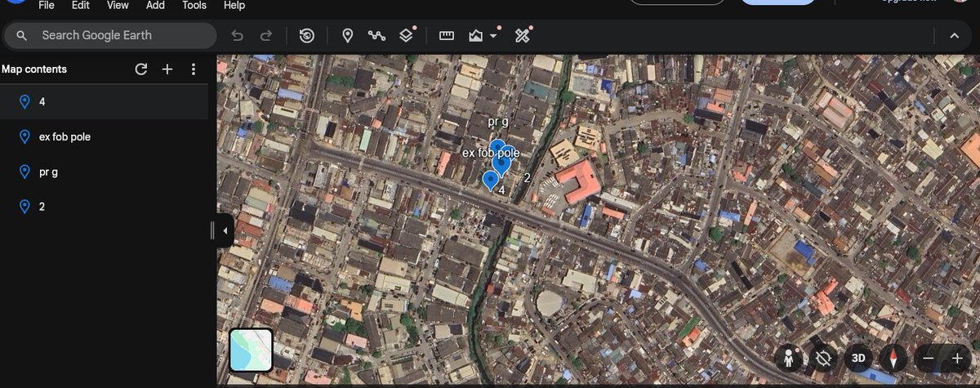This screenshot has height=388, width=980.
Task: Select 'ex fob pole' in Map contents
Action: click(x=104, y=136)
